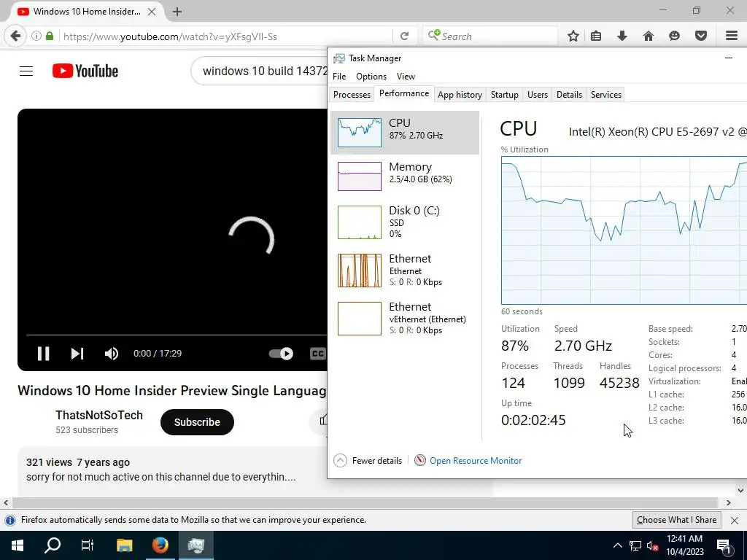Open Firefox bookmarks list icon
The height and width of the screenshot is (560, 747).
tap(596, 36)
